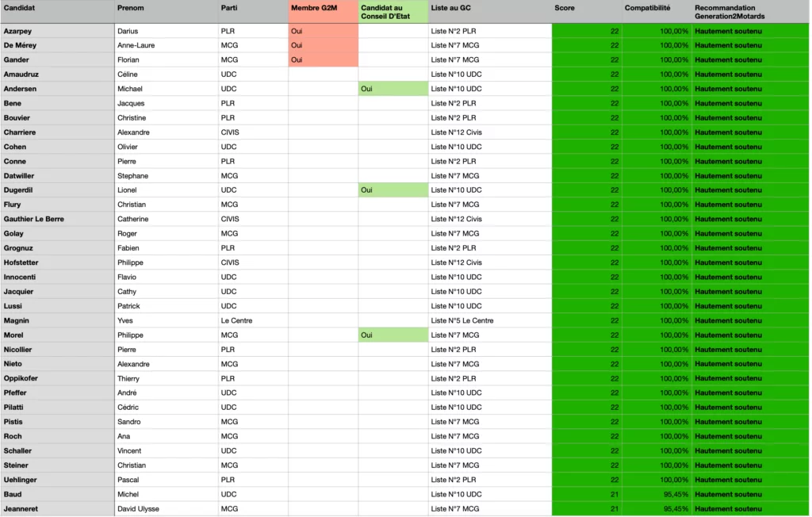Click the 'Compatibilité' column header

[x=647, y=8]
